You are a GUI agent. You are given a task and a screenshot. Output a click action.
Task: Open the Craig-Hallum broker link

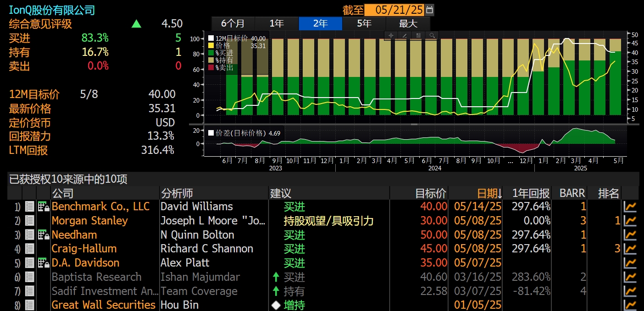pos(84,249)
